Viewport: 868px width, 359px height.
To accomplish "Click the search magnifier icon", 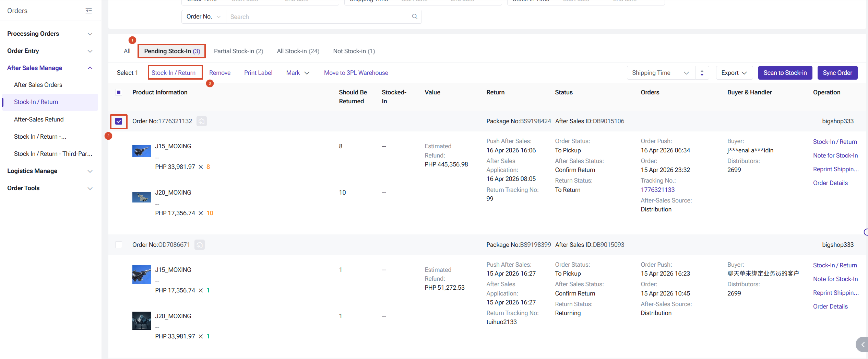I will (x=414, y=16).
